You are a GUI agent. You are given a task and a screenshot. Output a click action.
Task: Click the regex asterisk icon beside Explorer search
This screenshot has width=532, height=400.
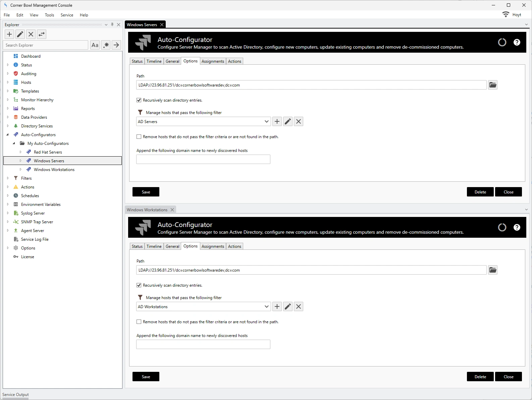click(x=106, y=45)
